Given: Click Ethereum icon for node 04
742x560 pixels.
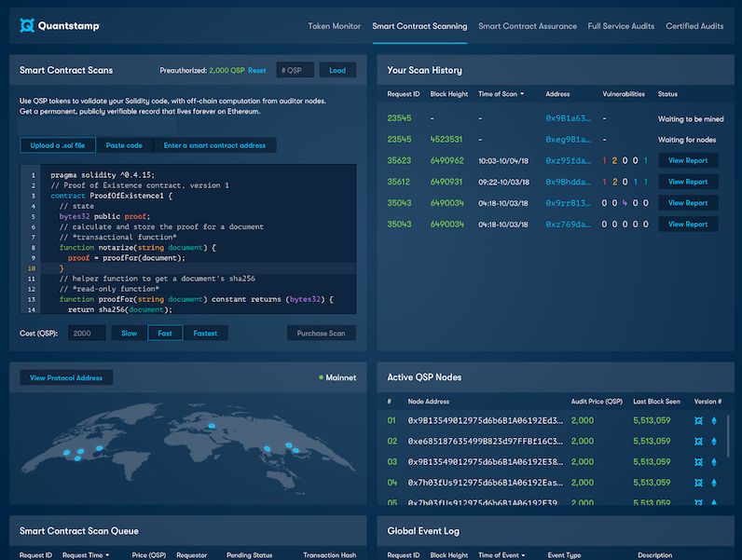Looking at the screenshot, I should [x=714, y=483].
